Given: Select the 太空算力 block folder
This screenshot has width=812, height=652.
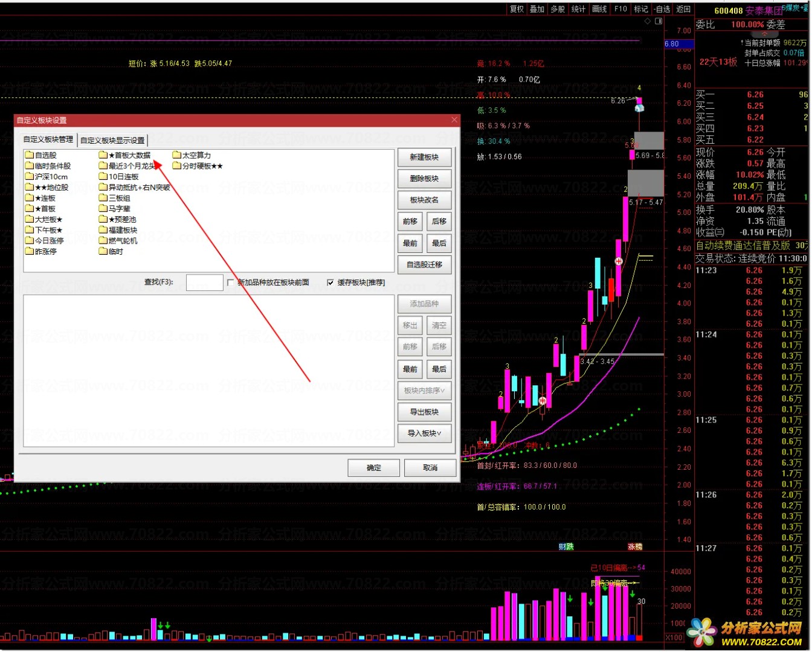Looking at the screenshot, I should [192, 155].
